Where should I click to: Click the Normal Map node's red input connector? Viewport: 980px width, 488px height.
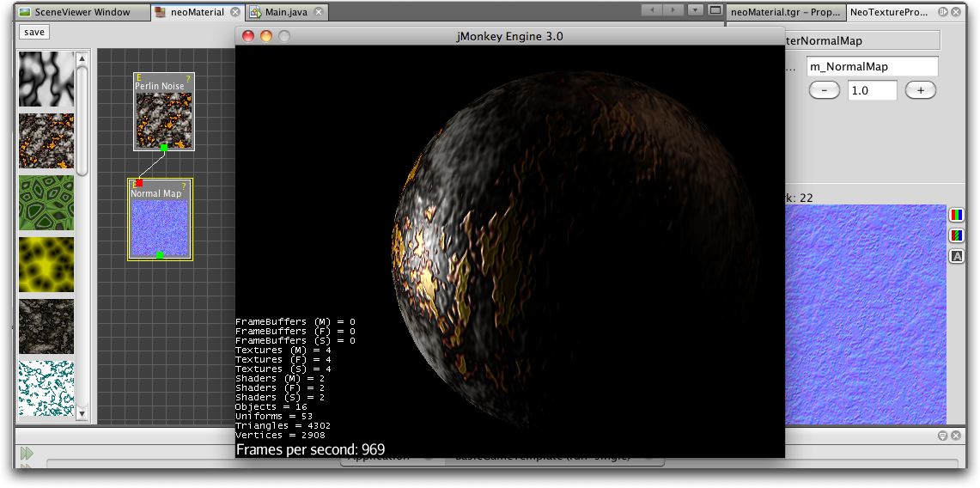click(138, 183)
